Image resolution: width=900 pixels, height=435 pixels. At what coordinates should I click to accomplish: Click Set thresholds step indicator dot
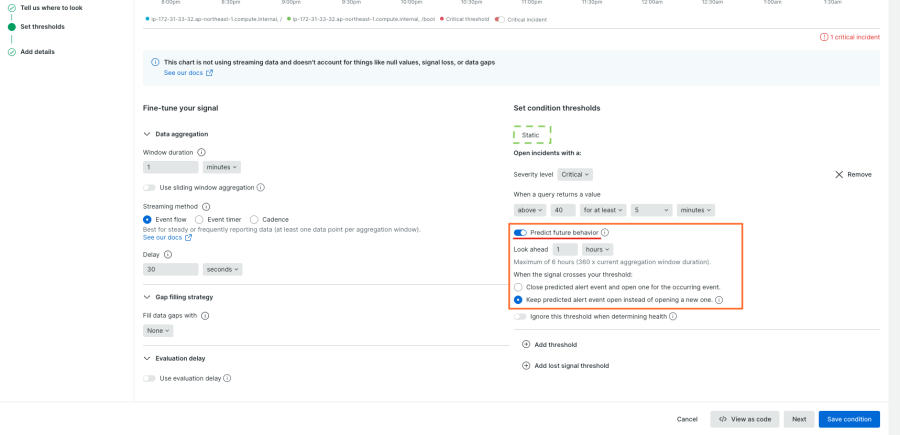pos(11,27)
